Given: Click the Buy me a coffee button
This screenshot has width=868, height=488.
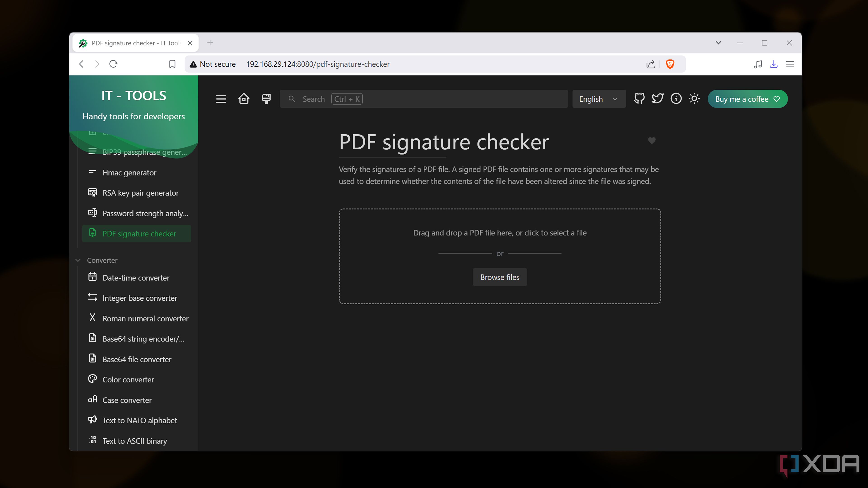Looking at the screenshot, I should coord(747,99).
